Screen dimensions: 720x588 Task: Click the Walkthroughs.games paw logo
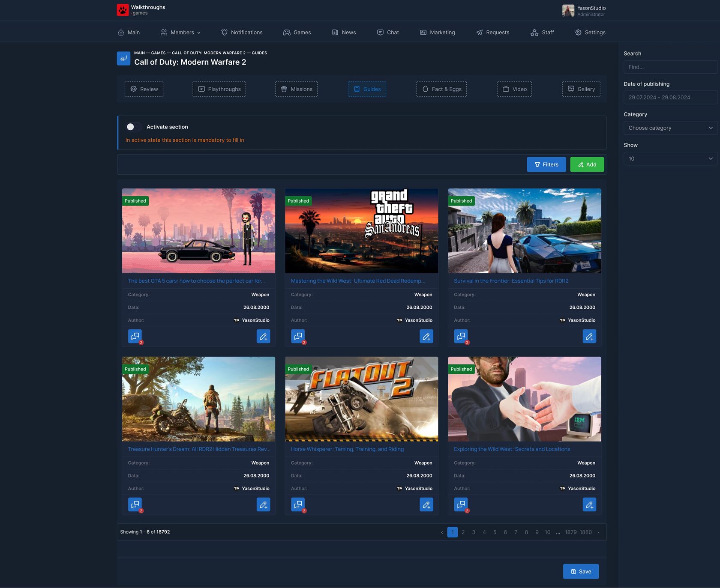click(123, 10)
